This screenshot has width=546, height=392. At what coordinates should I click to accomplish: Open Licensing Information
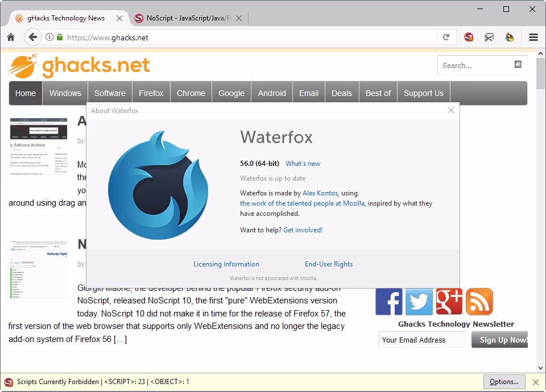pyautogui.click(x=226, y=264)
